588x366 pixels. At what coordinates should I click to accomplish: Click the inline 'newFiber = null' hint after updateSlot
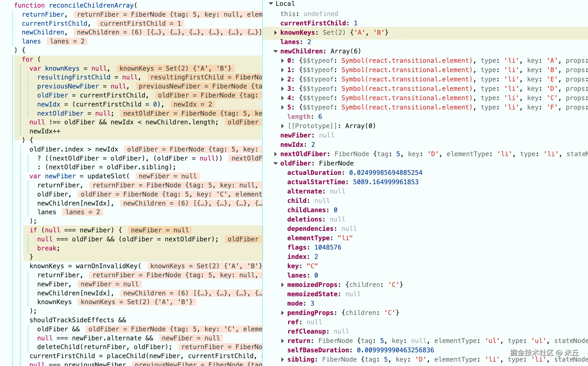tap(168, 176)
